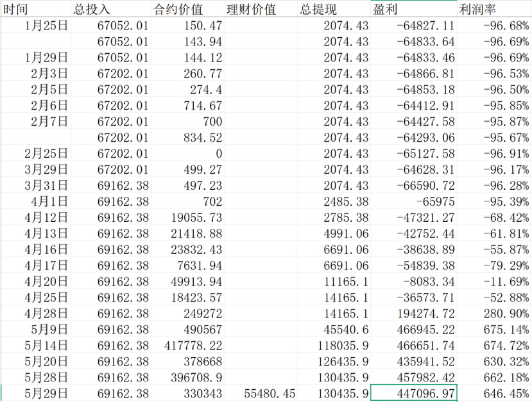Select contract value cell 834.52
The width and height of the screenshot is (532, 402).
pos(187,137)
